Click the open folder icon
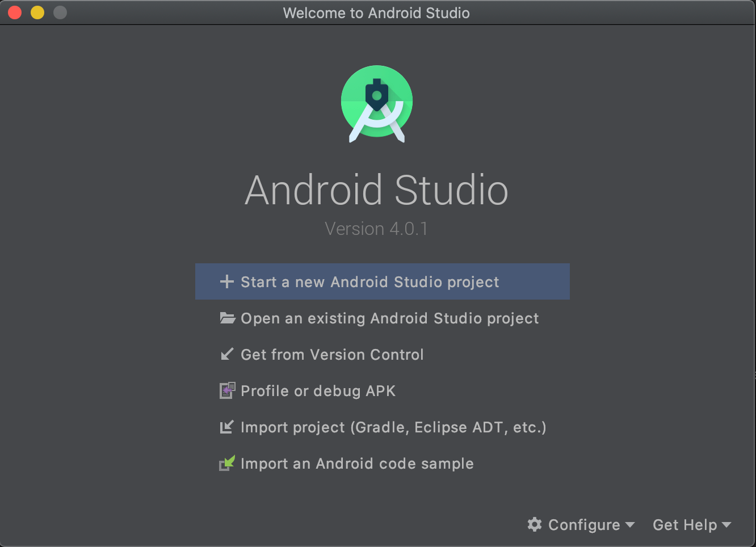 228,318
